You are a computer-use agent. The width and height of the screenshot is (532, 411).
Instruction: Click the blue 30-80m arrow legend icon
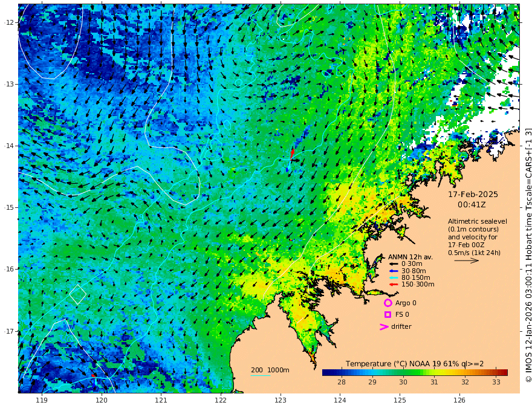[x=393, y=271]
